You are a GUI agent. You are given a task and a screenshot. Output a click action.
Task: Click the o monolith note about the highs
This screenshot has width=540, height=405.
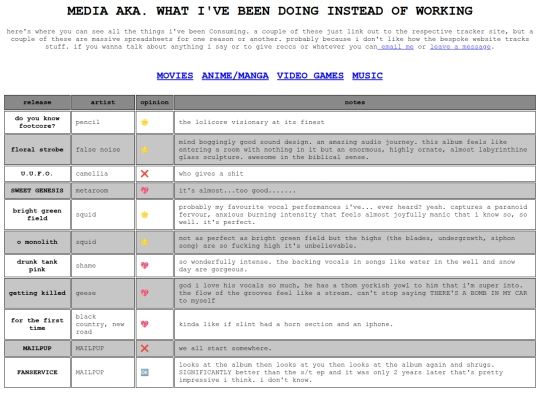pyautogui.click(x=347, y=242)
